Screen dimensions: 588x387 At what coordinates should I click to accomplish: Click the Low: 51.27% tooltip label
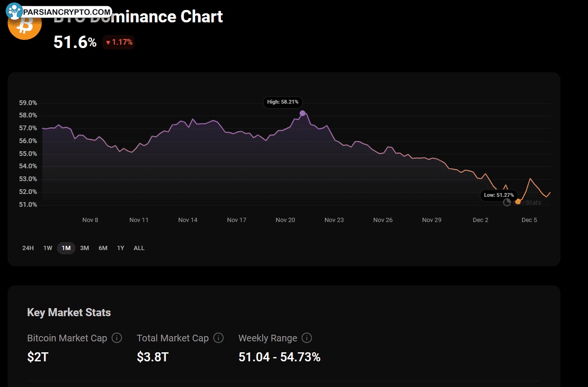[x=499, y=195]
